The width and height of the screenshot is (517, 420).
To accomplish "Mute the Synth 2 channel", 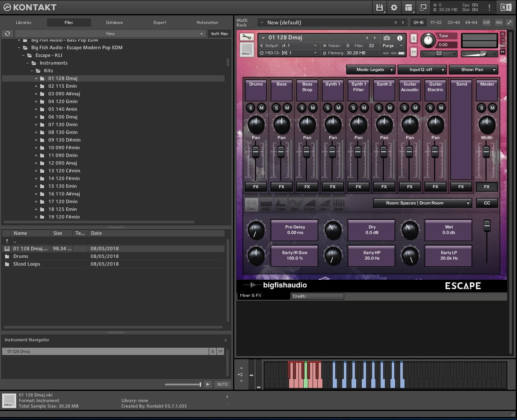I will 390,108.
